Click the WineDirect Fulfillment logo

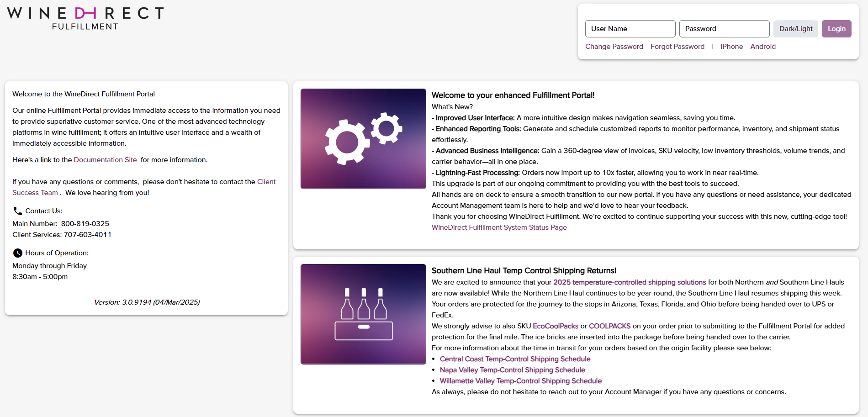85,18
